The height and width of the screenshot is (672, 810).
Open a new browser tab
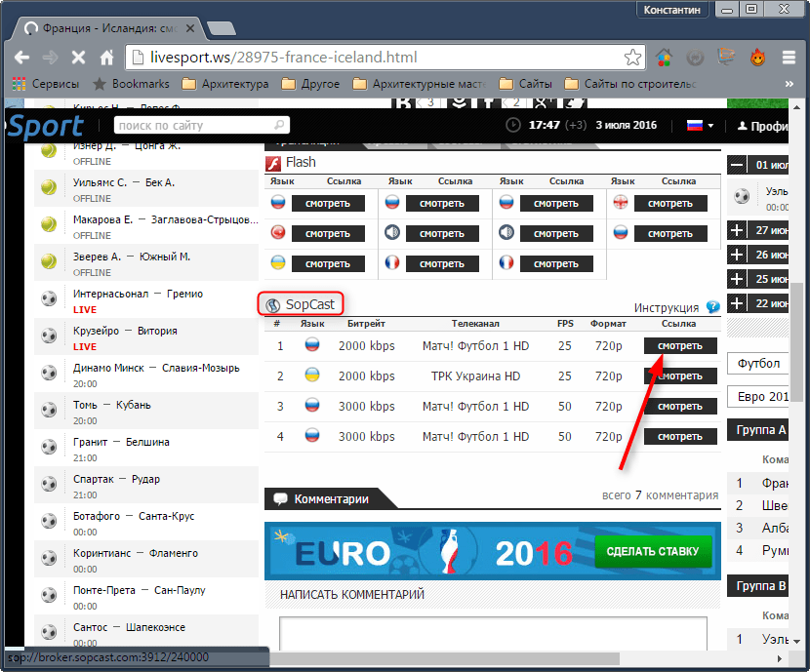[222, 28]
